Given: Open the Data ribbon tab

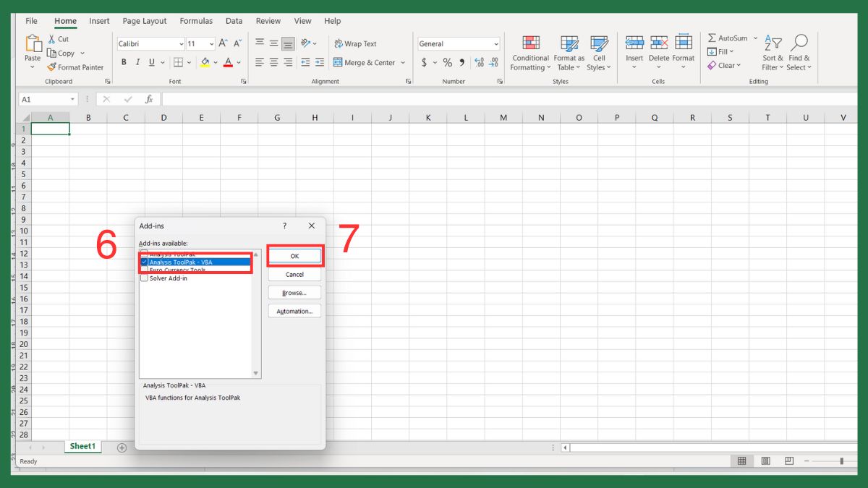Looking at the screenshot, I should click(234, 21).
